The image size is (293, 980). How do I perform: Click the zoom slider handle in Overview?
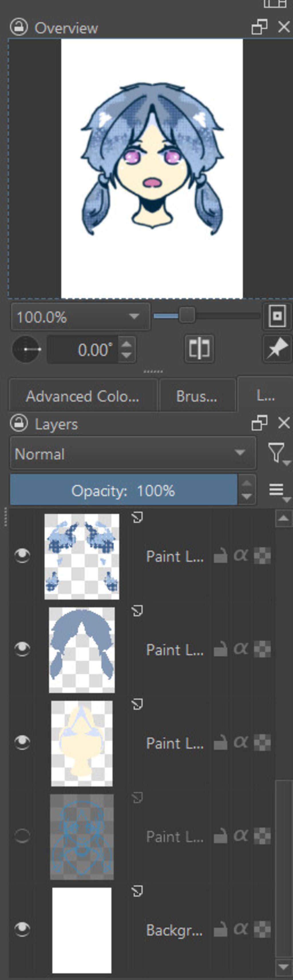click(x=187, y=315)
